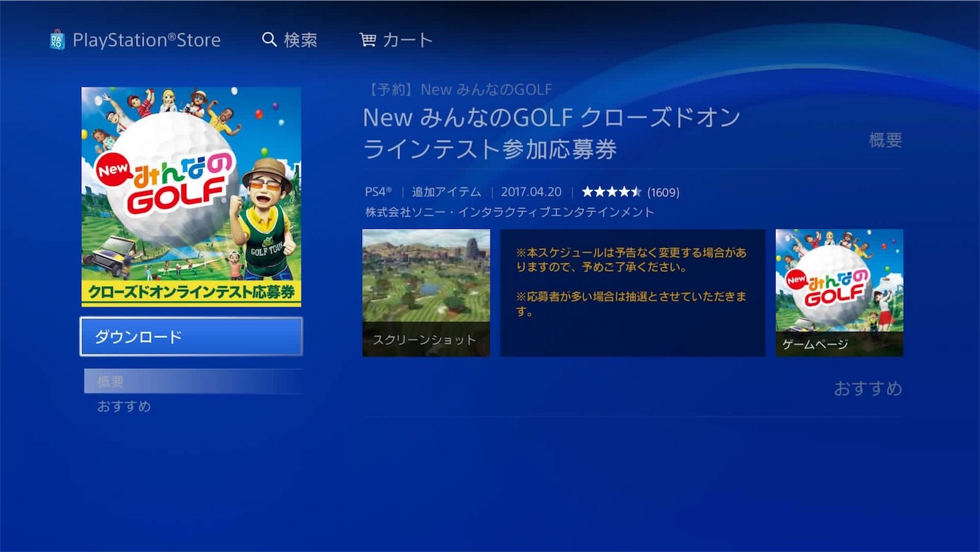This screenshot has height=552, width=980.
Task: Open the スクリーンショット thumbnail
Action: click(426, 293)
